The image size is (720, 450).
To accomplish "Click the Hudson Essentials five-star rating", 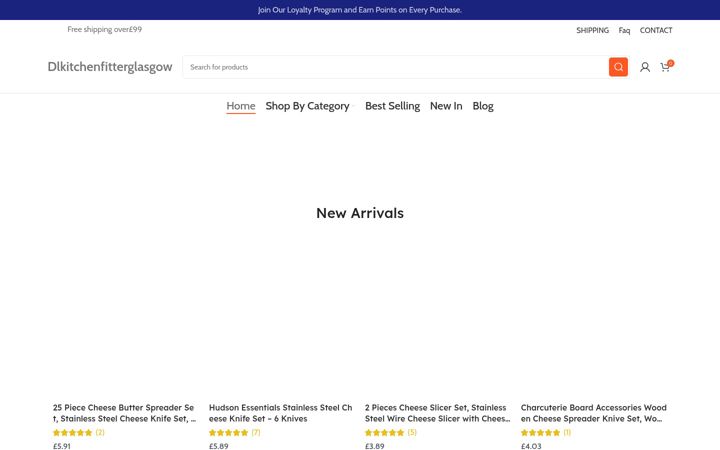I will (228, 433).
